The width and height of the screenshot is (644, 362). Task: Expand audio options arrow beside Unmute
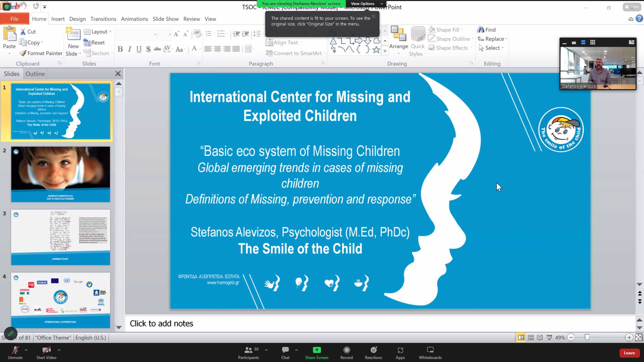(26, 350)
